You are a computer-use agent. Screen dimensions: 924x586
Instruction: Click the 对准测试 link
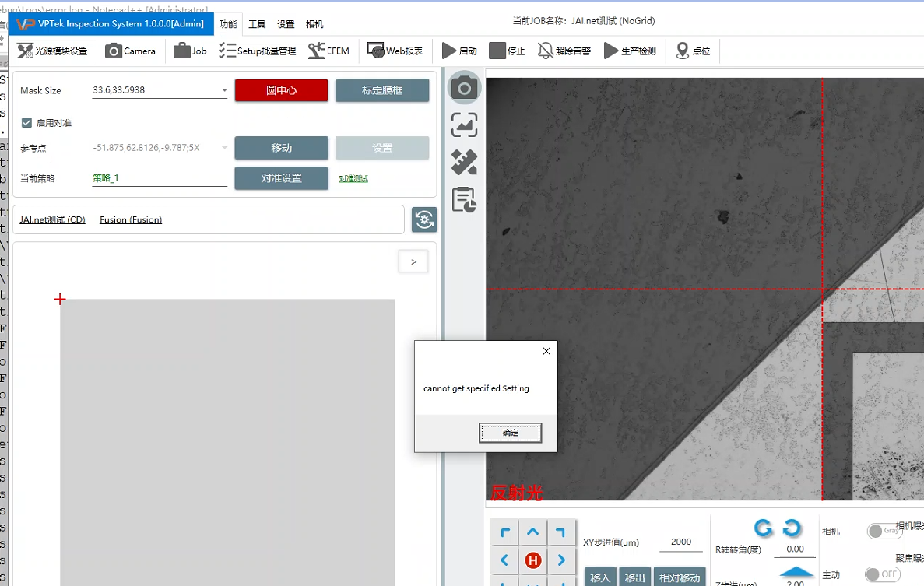353,179
